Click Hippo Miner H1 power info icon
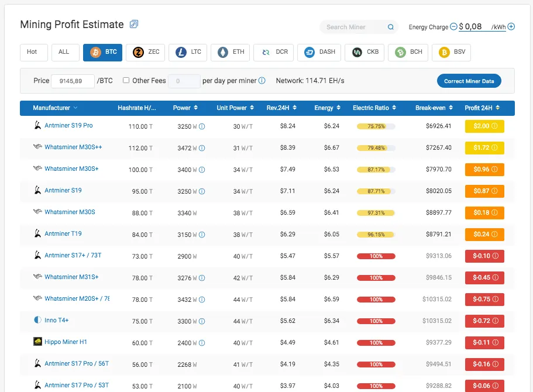Screen dimensions: 533x392 pyautogui.click(x=202, y=343)
